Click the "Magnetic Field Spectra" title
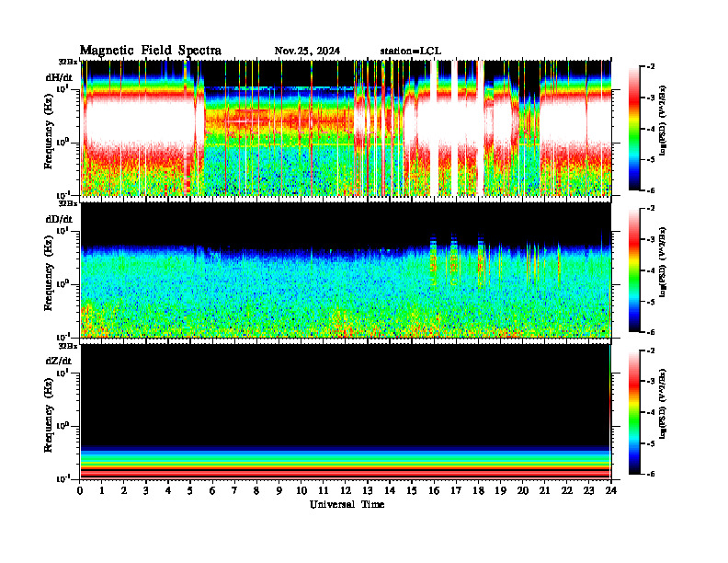This screenshot has height=563, width=728. point(151,51)
